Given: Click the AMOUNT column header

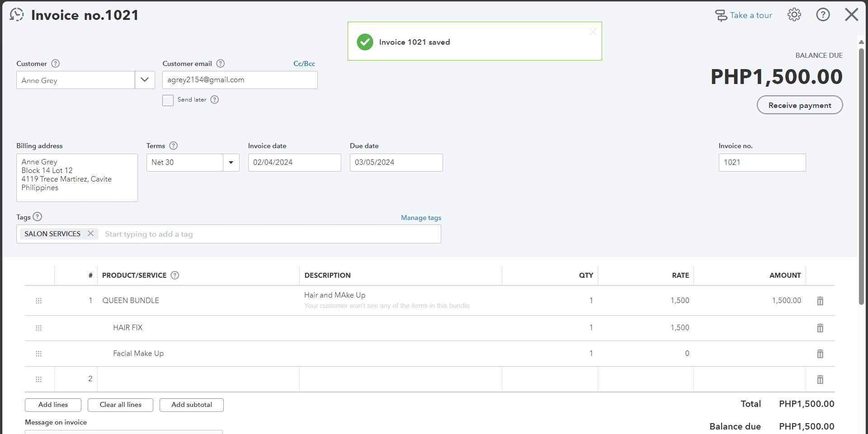Looking at the screenshot, I should pyautogui.click(x=785, y=275).
